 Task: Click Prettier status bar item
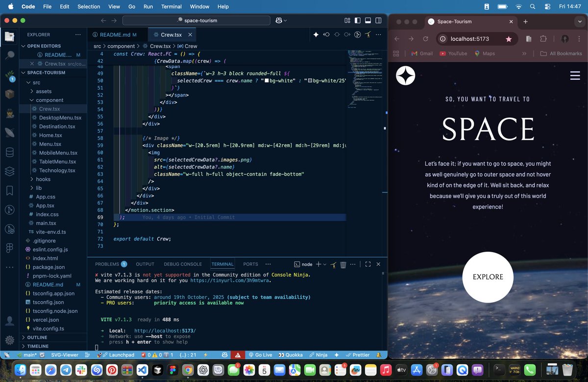point(358,355)
